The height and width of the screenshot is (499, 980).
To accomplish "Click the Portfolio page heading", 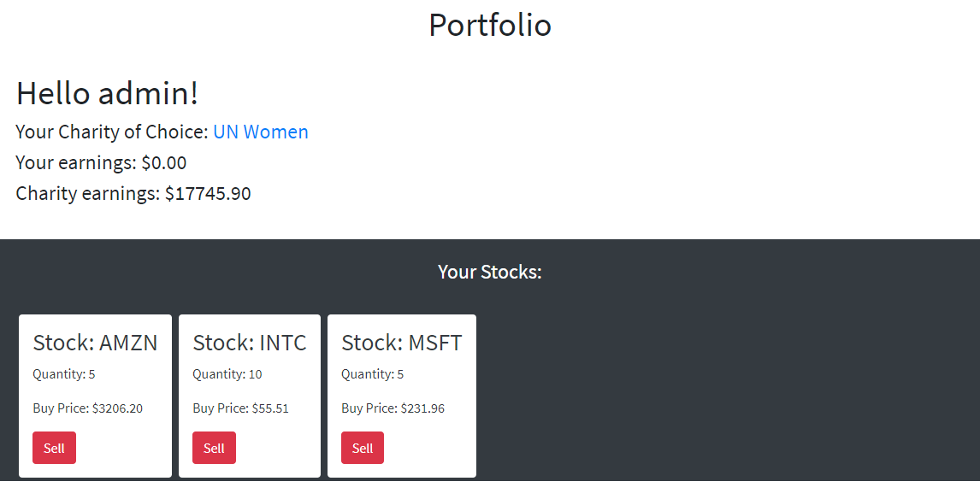I will [x=490, y=25].
